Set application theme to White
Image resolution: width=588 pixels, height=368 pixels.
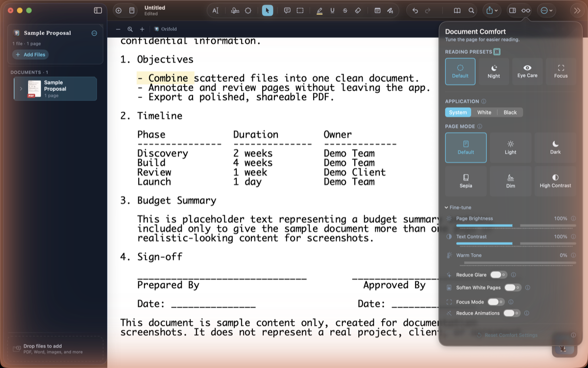[x=484, y=113]
